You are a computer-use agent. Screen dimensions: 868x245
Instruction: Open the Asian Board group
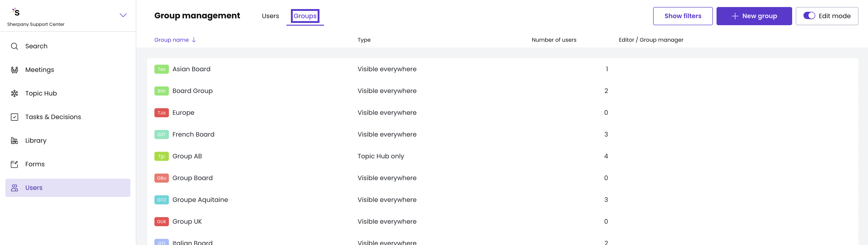click(191, 69)
